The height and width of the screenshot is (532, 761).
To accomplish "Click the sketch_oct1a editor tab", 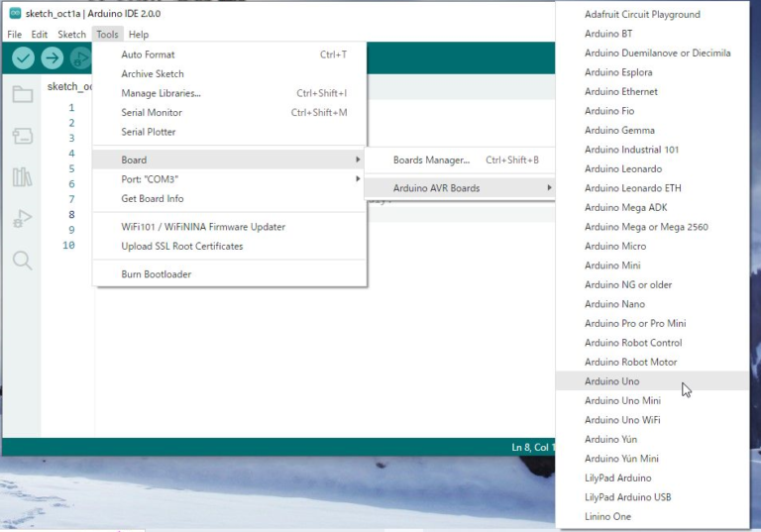I will (x=69, y=87).
